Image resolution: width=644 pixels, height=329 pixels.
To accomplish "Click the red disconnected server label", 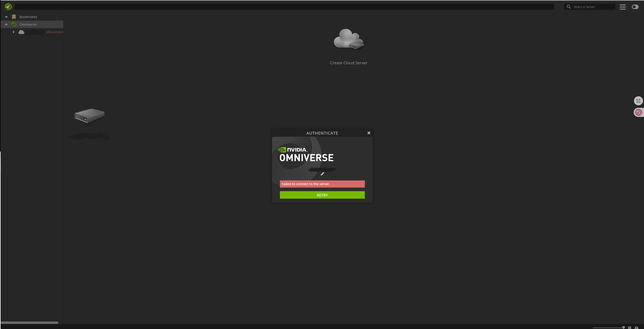I will tap(54, 32).
